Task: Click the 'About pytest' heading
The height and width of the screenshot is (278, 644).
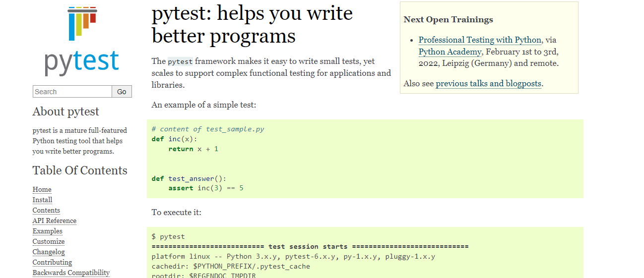Action: (66, 111)
